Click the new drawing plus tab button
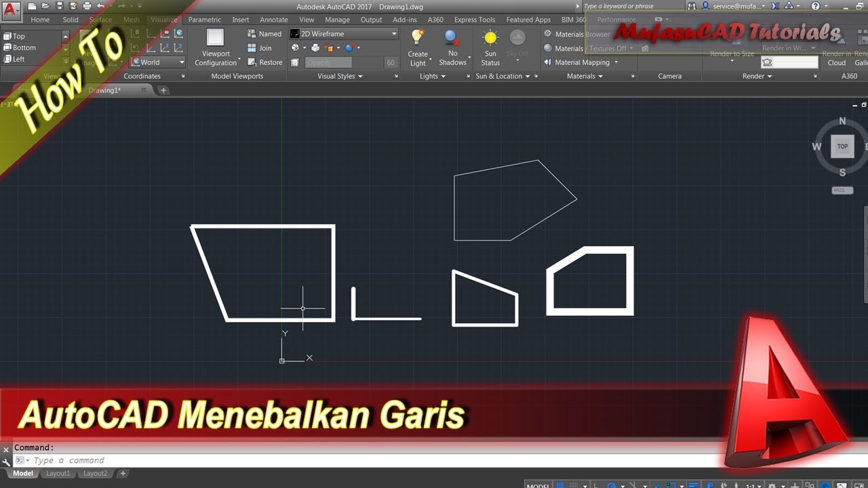This screenshot has width=868, height=488. [163, 90]
